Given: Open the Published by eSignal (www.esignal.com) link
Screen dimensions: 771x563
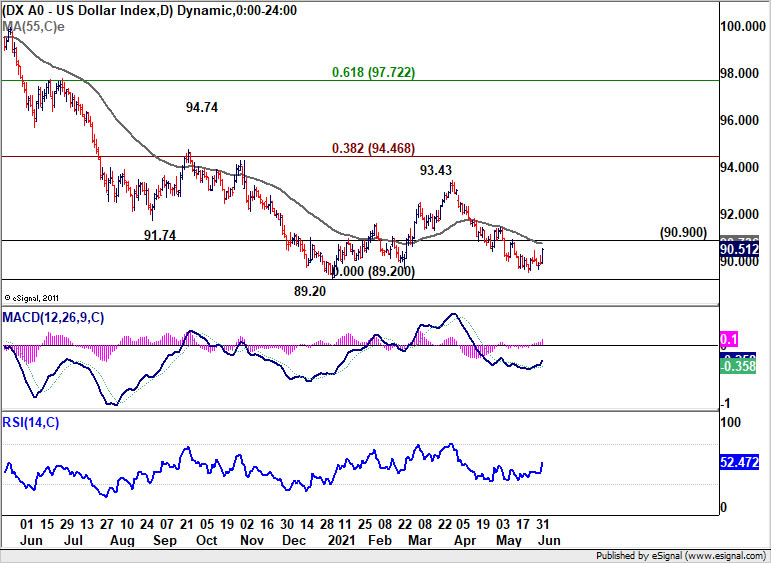Looking at the screenshot, I should point(681,556).
